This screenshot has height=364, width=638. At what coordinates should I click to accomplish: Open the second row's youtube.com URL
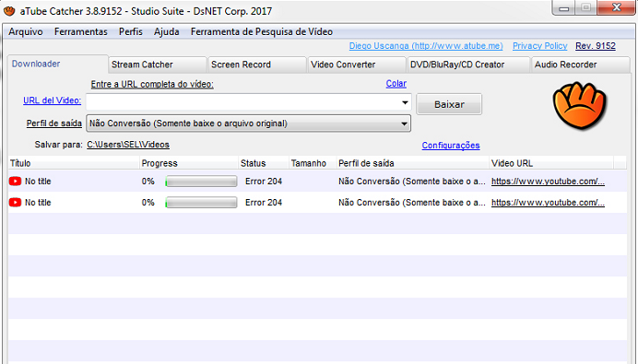tap(548, 203)
